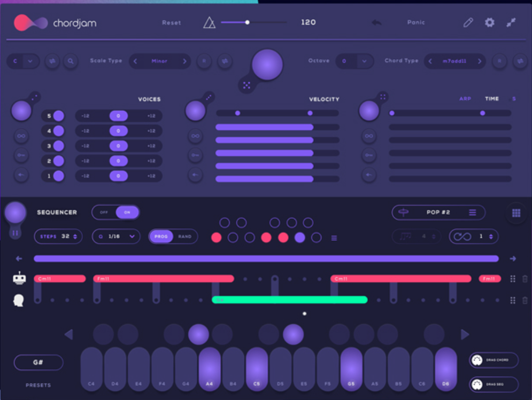Image resolution: width=532 pixels, height=400 pixels.
Task: Select previous chord type arrow
Action: point(430,61)
